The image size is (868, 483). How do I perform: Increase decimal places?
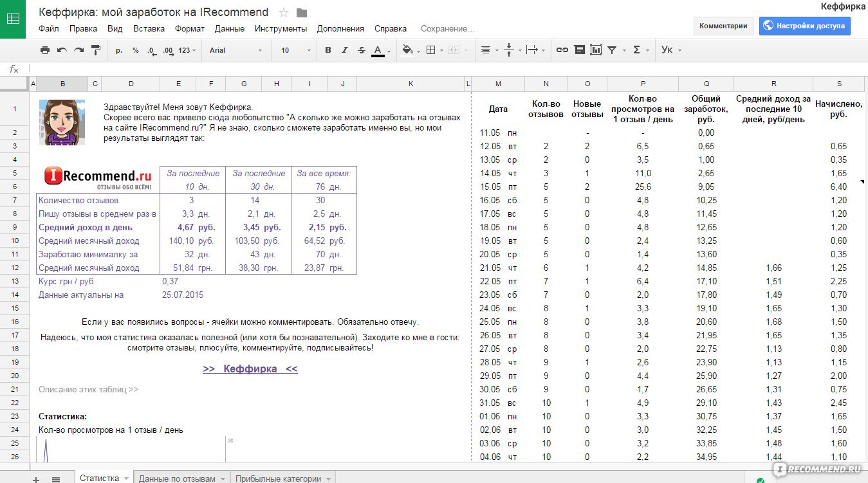(168, 50)
